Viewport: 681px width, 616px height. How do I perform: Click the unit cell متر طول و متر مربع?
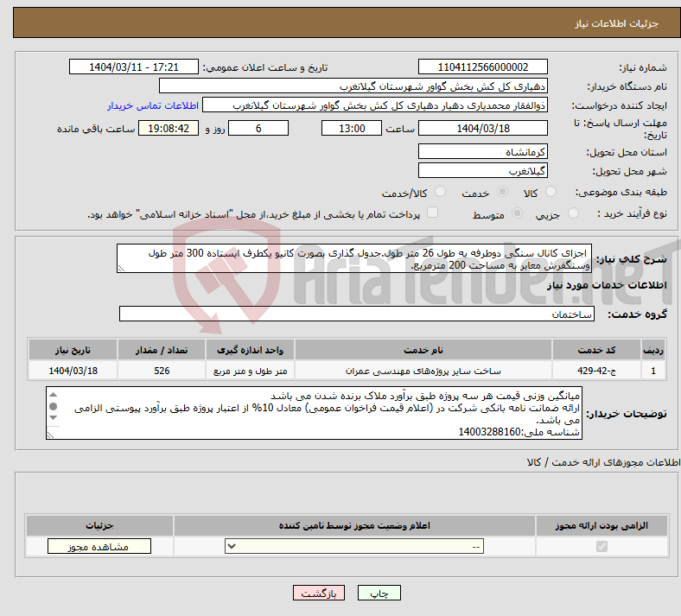(250, 371)
